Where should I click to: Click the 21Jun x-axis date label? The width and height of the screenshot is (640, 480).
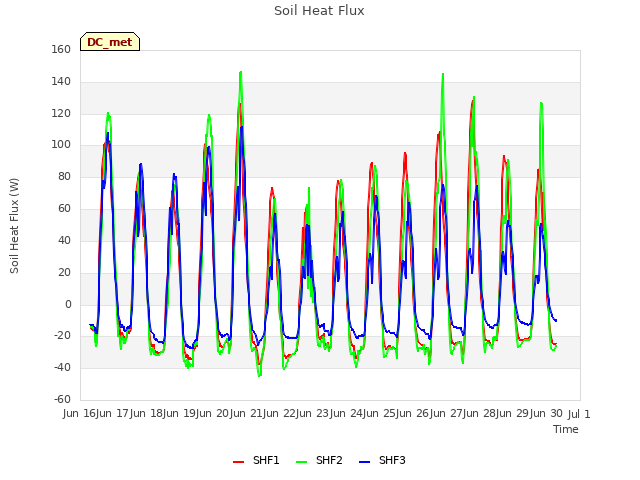point(264,413)
